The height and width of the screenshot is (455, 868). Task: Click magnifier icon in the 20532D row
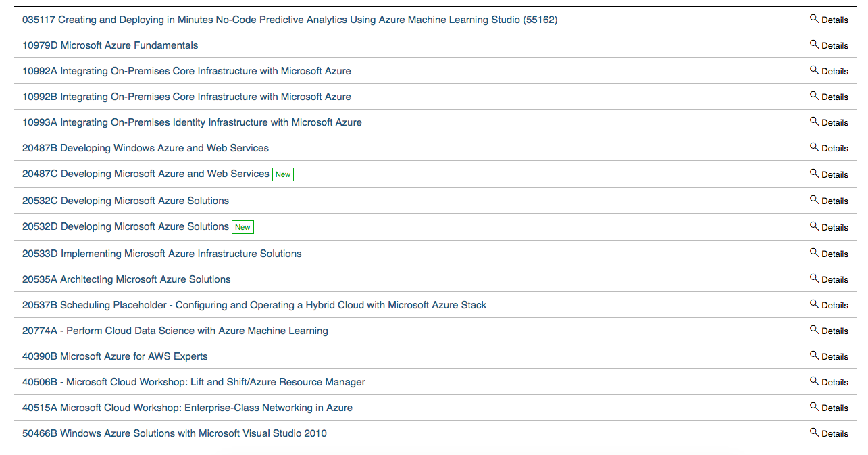(x=814, y=226)
